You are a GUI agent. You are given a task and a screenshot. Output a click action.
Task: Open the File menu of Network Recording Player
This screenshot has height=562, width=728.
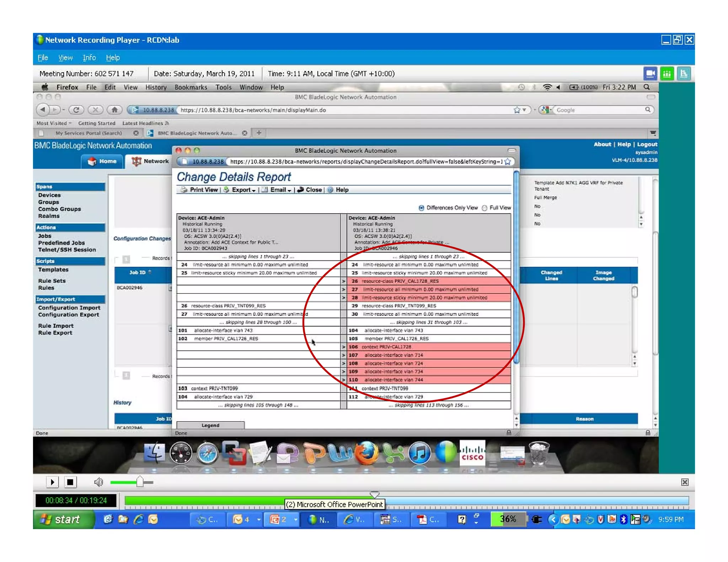[x=43, y=58]
